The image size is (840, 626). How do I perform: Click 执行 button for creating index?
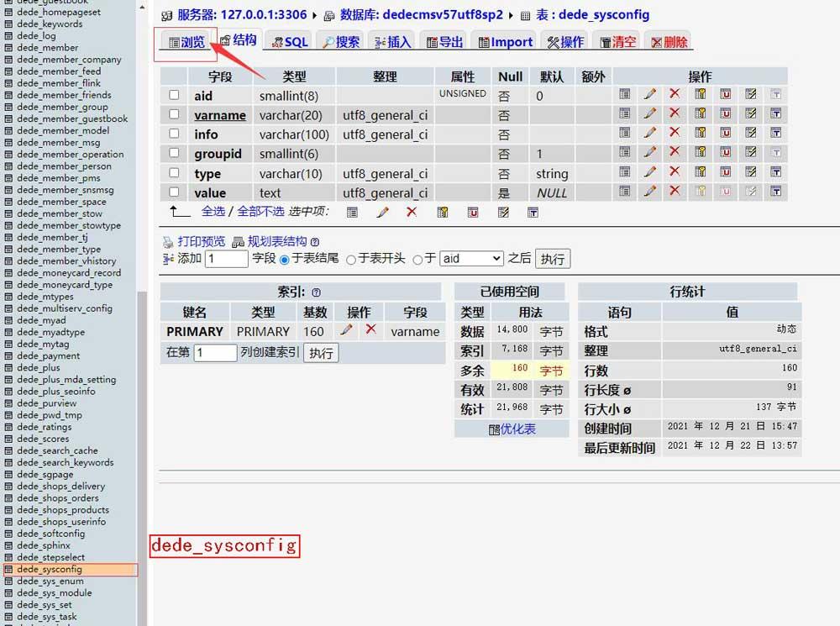pos(321,353)
